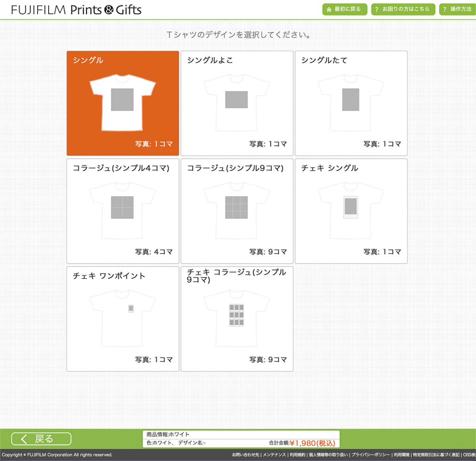Open the 利用規約 terms link
This screenshot has width=476, height=461.
297,455
